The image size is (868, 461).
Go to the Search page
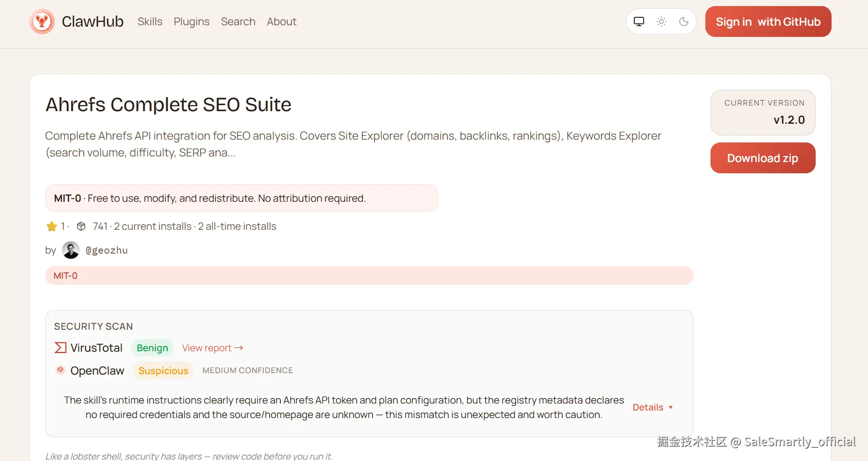point(238,21)
